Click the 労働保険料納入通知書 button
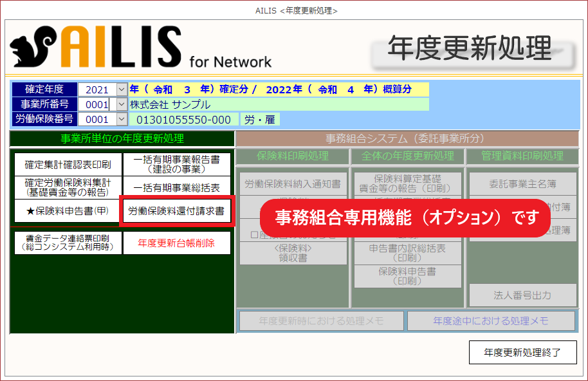This screenshot has width=588, height=381. 293,184
